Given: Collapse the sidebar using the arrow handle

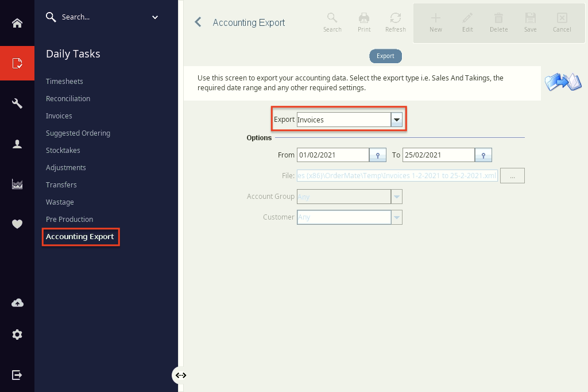Looking at the screenshot, I should point(181,375).
